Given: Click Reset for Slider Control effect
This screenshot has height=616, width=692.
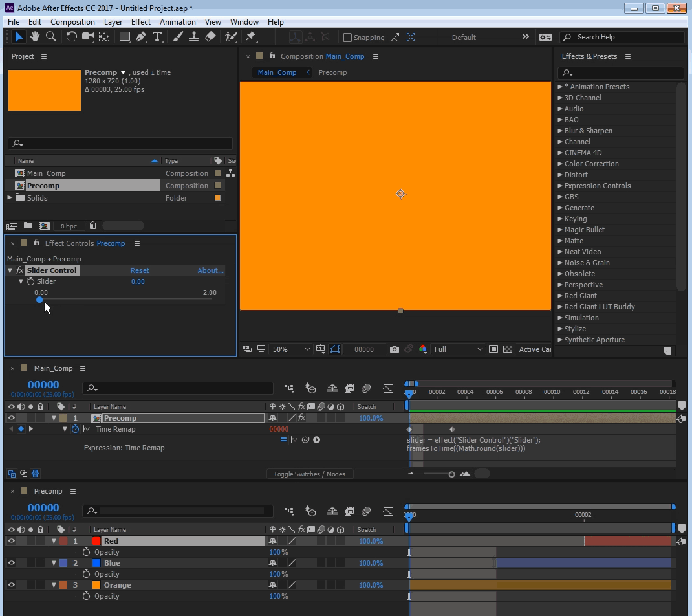Looking at the screenshot, I should click(x=140, y=270).
